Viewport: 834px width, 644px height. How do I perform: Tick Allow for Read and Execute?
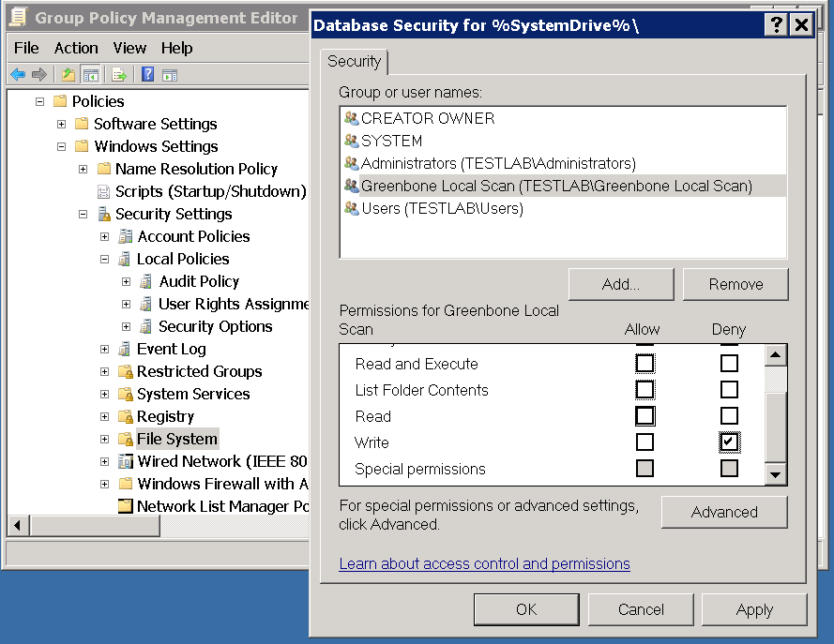click(644, 363)
